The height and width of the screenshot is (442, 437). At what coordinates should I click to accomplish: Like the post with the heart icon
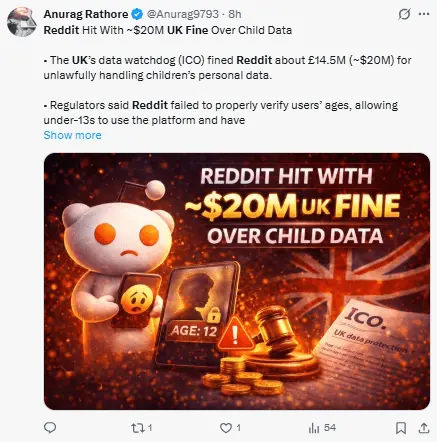(x=226, y=428)
